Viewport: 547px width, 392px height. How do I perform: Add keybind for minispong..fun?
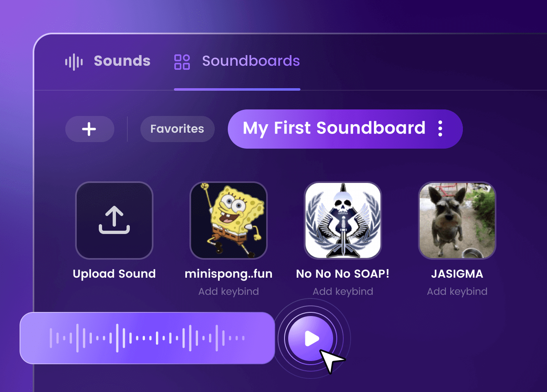pyautogui.click(x=229, y=292)
